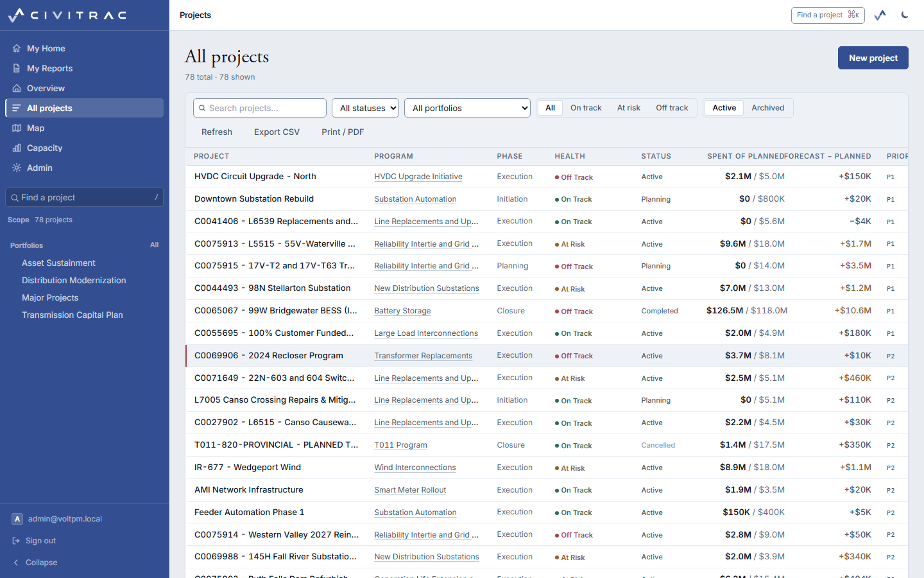Open Battery Storage program link
Screen dimensions: 924x578
402,311
